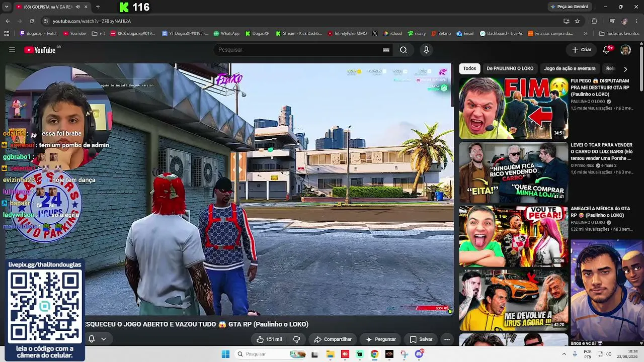The width and height of the screenshot is (644, 362).
Task: Select the De PAULINHO O LOKO chip
Action: 510,68
